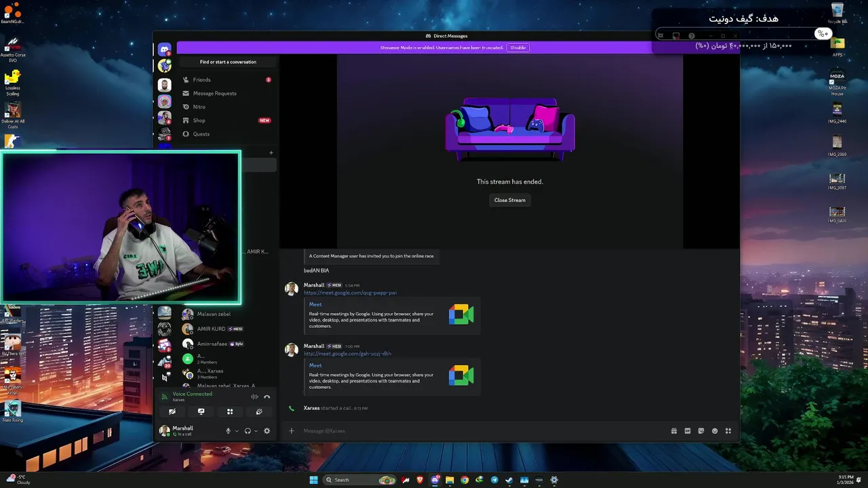The height and width of the screenshot is (488, 868).
Task: Share your screen button
Action: pos(201,411)
